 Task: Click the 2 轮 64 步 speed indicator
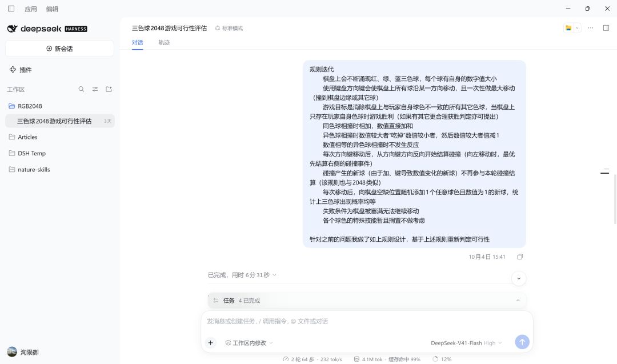(312, 359)
